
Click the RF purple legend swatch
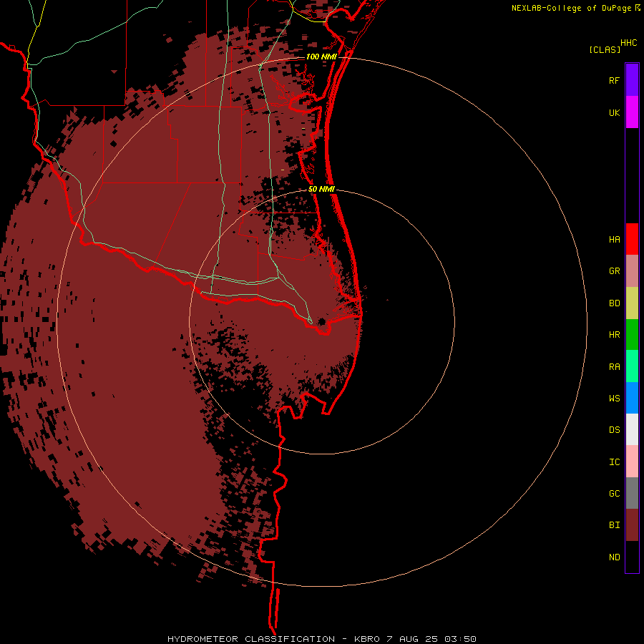tap(632, 79)
